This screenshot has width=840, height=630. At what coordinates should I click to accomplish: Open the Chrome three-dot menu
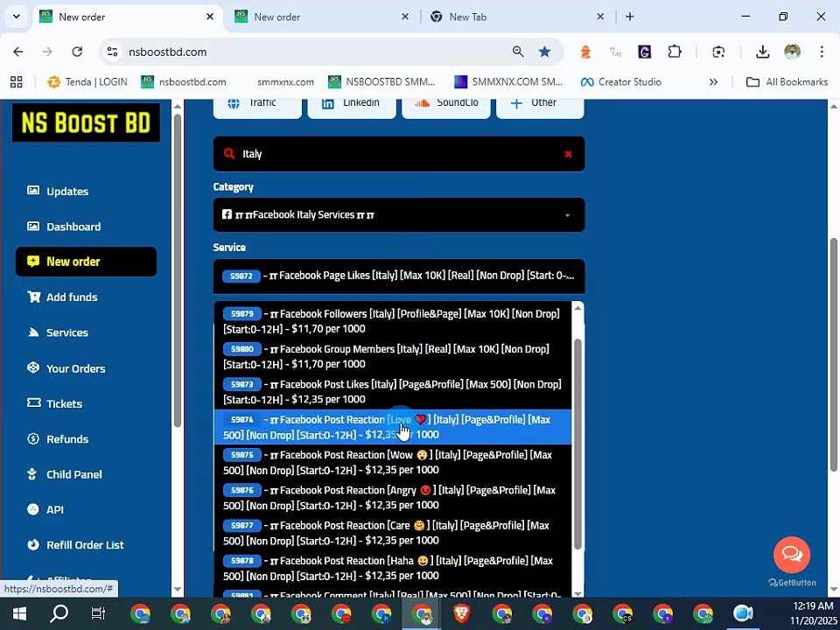pyautogui.click(x=822, y=52)
